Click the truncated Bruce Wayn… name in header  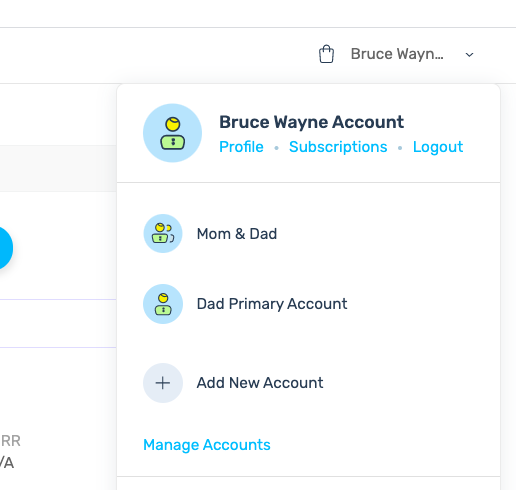tap(397, 54)
